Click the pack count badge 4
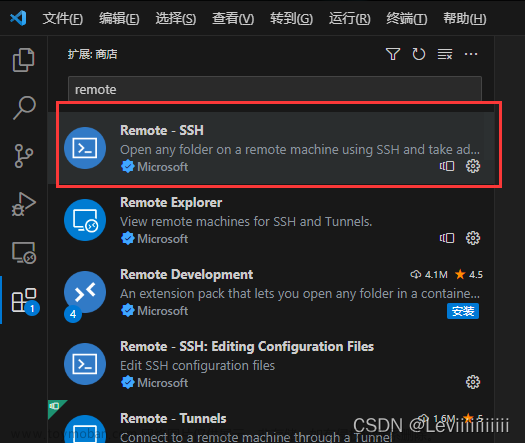This screenshot has width=525, height=443. pyautogui.click(x=73, y=314)
